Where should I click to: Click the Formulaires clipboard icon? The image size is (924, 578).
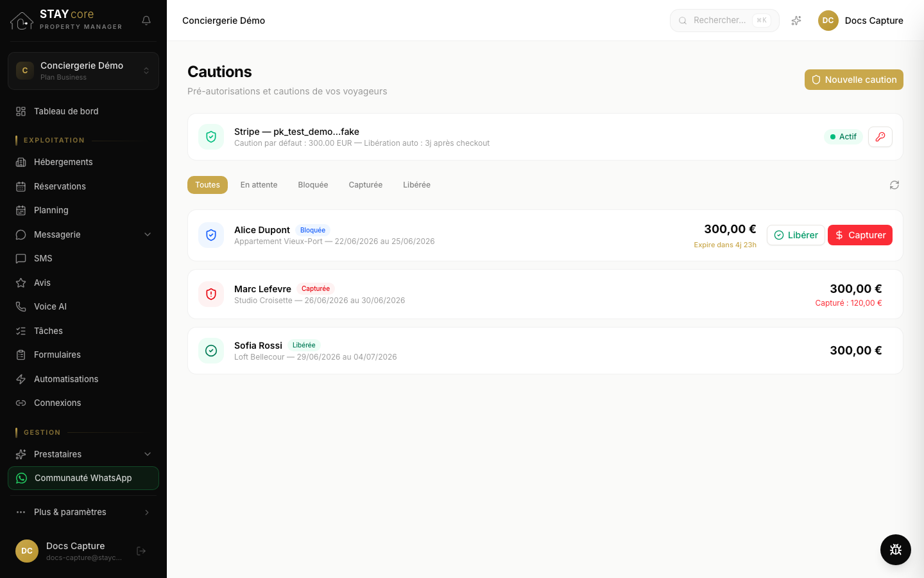21,355
